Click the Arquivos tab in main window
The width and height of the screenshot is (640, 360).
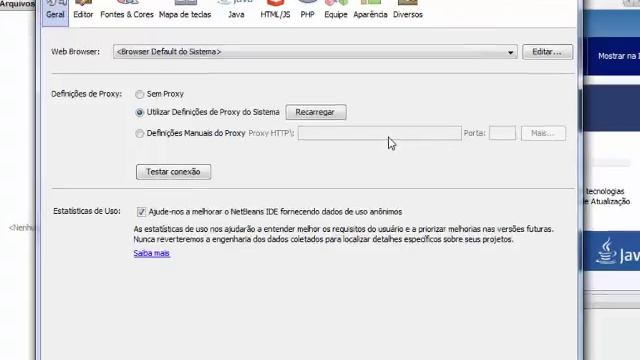(x=17, y=4)
